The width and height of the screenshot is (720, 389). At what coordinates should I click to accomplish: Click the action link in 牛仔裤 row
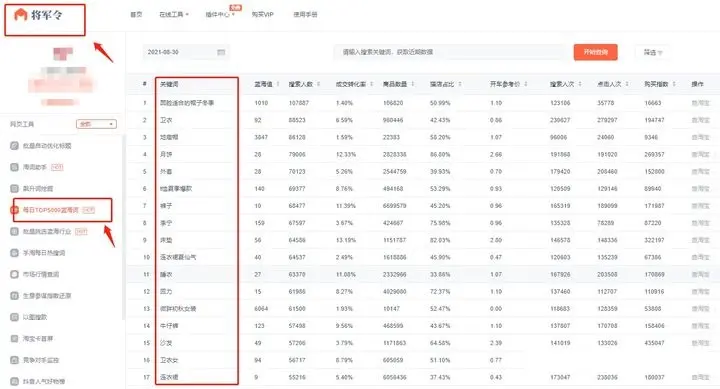pos(701,326)
